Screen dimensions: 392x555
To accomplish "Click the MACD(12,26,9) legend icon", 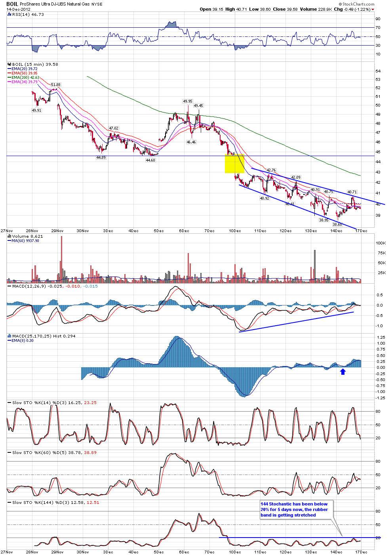I will (10, 286).
